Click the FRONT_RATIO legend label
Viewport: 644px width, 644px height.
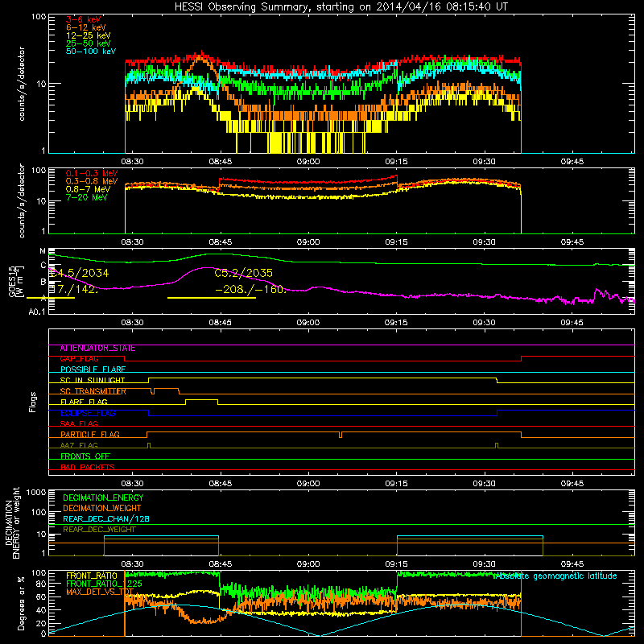pos(92,576)
